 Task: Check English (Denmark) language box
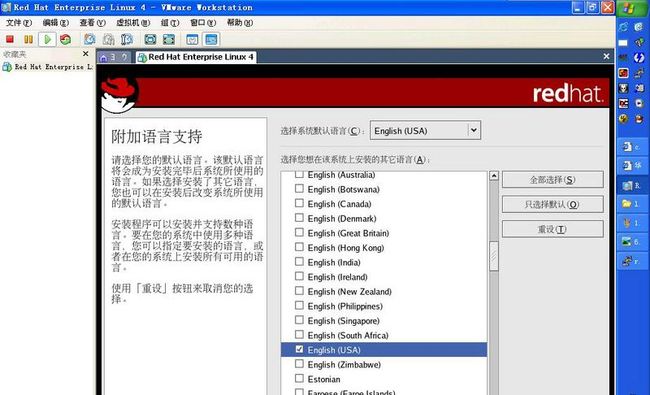click(299, 218)
